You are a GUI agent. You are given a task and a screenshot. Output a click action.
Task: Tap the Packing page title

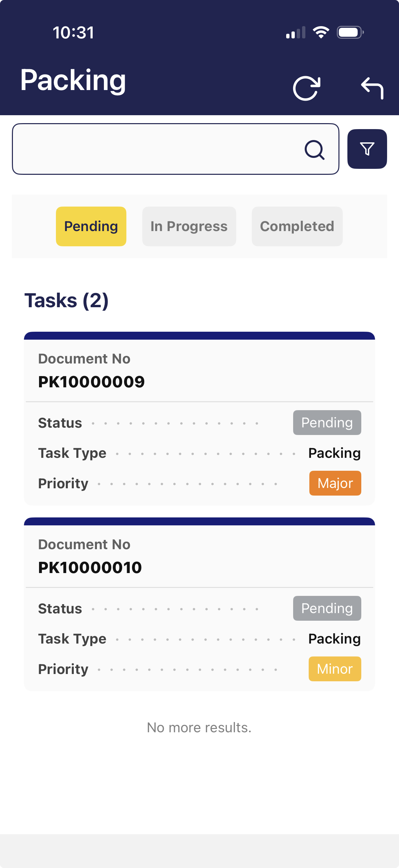[x=73, y=80]
